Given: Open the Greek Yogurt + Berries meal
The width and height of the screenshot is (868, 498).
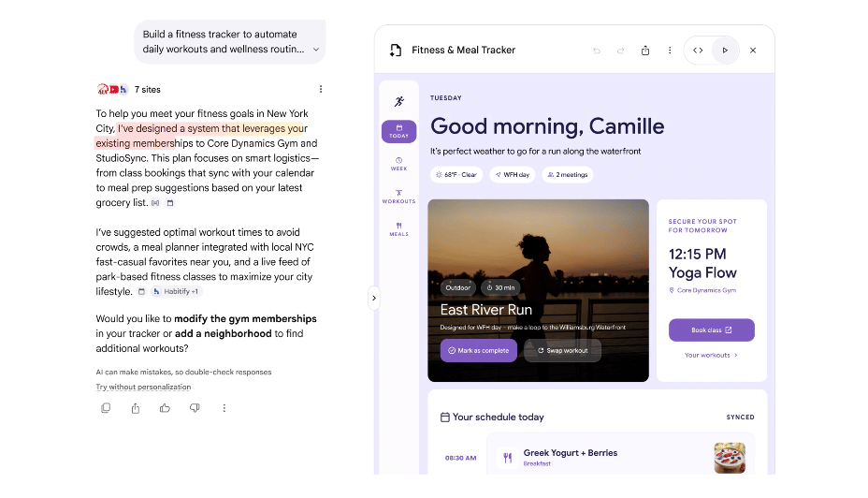Looking at the screenshot, I should point(620,455).
